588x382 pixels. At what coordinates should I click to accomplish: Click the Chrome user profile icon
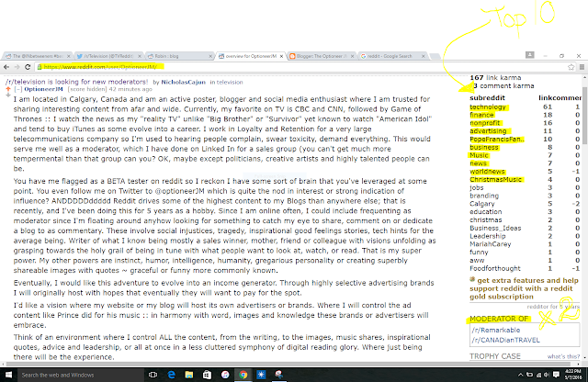[529, 55]
